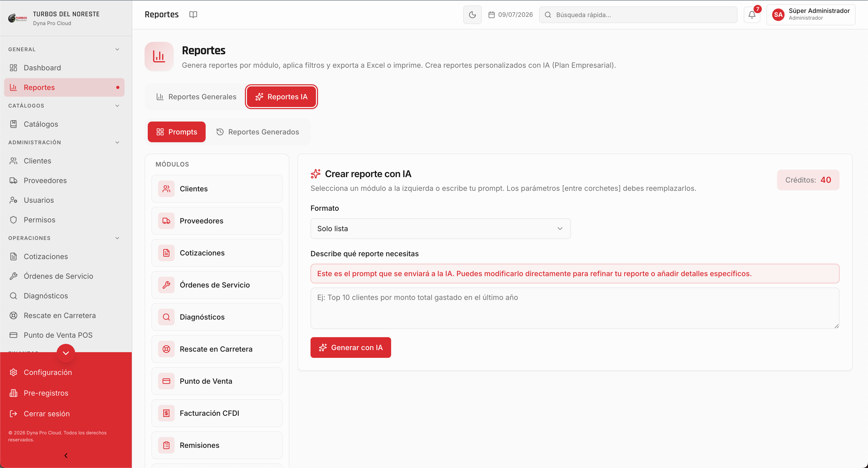Image resolution: width=868 pixels, height=468 pixels.
Task: Click the Reportes header chart icon
Action: point(159,56)
